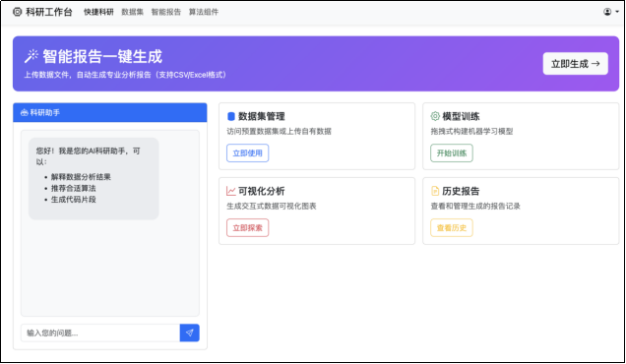
Task: Click the document icon beside 历史报告
Action: (435, 191)
